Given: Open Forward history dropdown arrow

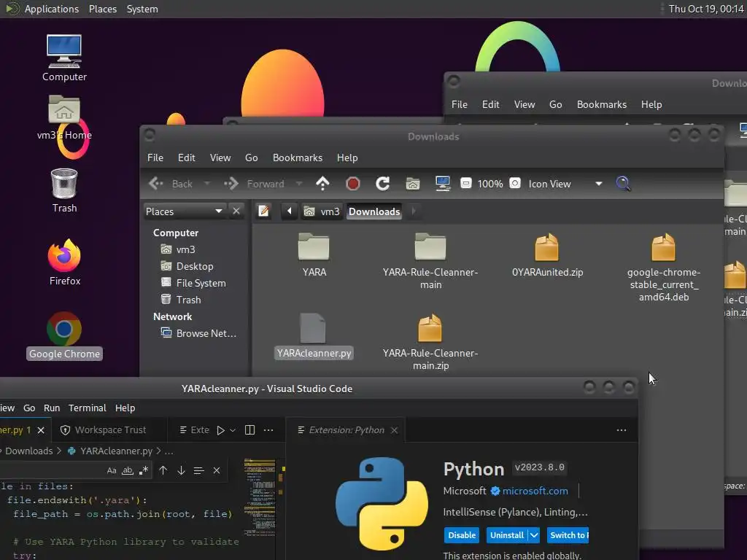Looking at the screenshot, I should pyautogui.click(x=298, y=184).
